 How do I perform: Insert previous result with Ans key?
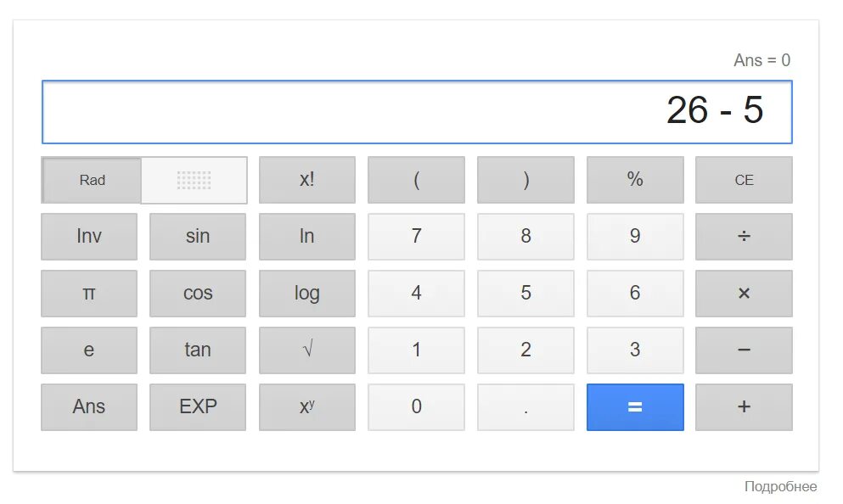[x=89, y=407]
